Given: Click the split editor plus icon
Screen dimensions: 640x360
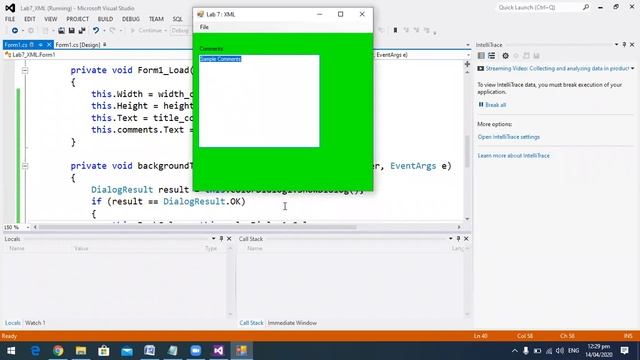Looking at the screenshot, I should [x=467, y=64].
